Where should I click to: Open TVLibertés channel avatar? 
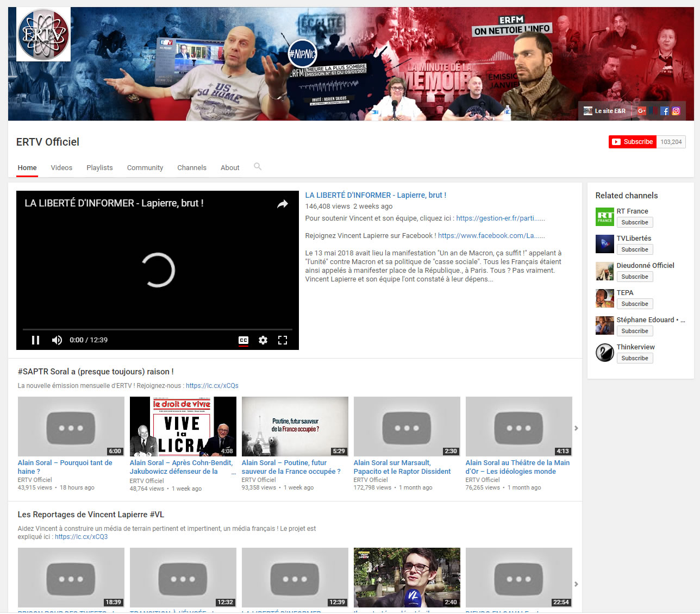(605, 244)
